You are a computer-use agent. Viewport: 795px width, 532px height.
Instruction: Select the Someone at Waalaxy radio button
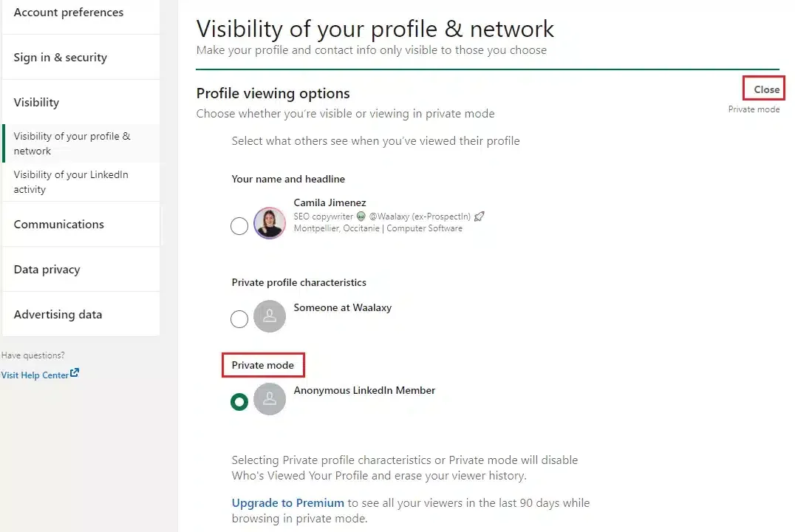pyautogui.click(x=239, y=319)
